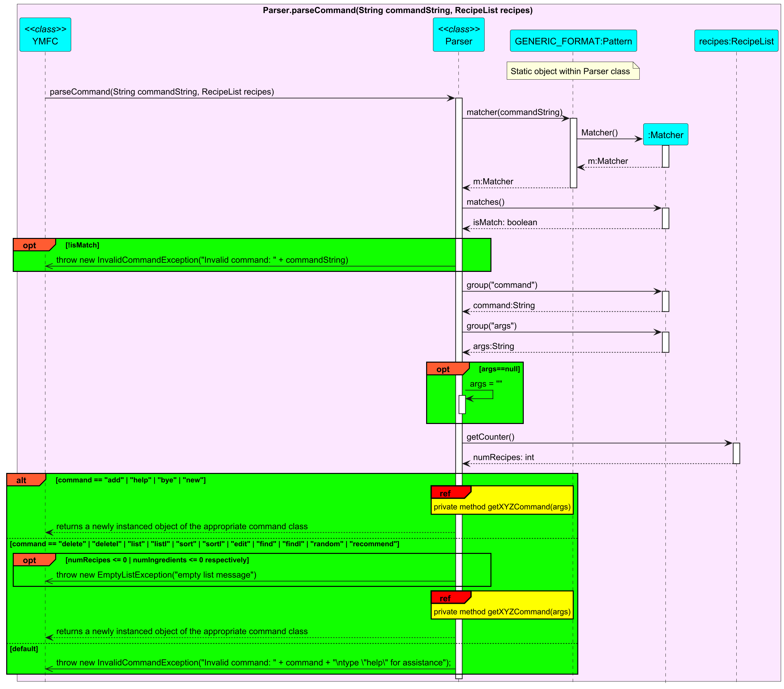
Task: Click the opt tag next to [!isMatch]
Action: coord(34,245)
